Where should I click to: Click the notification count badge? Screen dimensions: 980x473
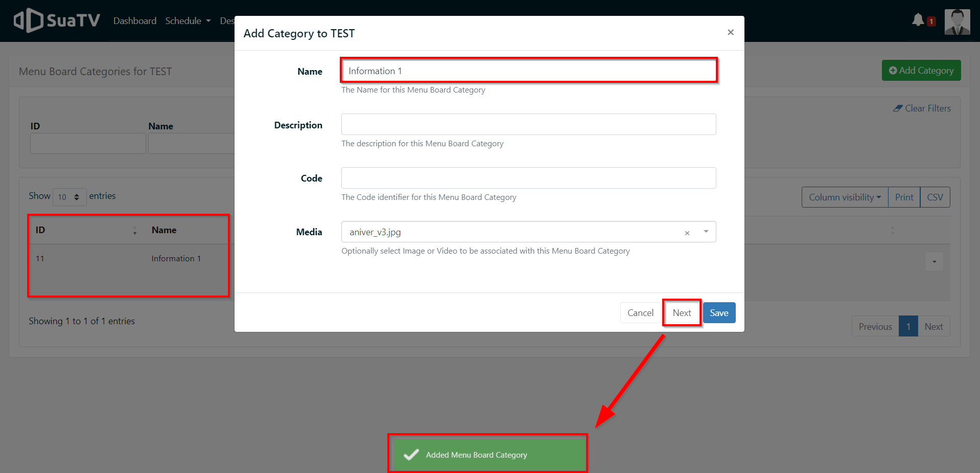pyautogui.click(x=931, y=21)
